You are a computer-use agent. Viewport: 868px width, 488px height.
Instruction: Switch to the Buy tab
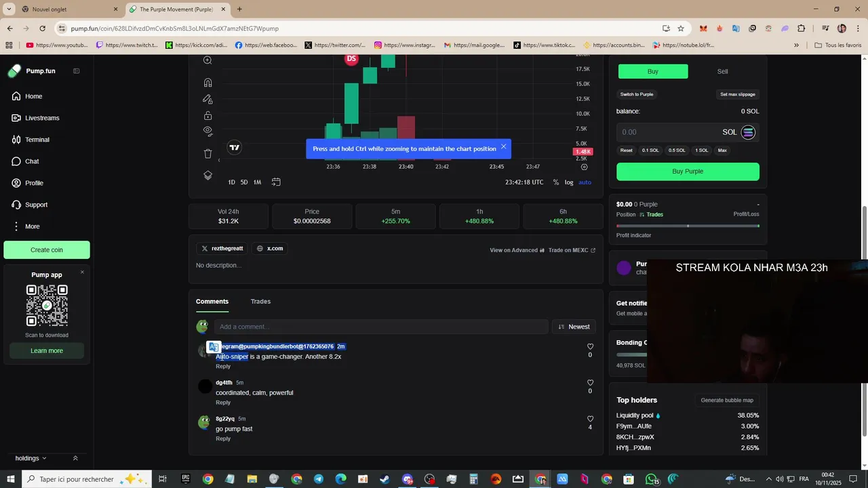point(652,71)
